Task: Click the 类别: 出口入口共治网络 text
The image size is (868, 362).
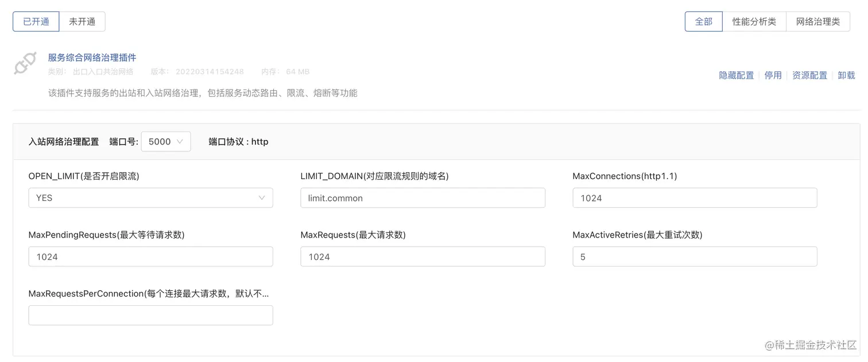Action: pyautogui.click(x=91, y=72)
